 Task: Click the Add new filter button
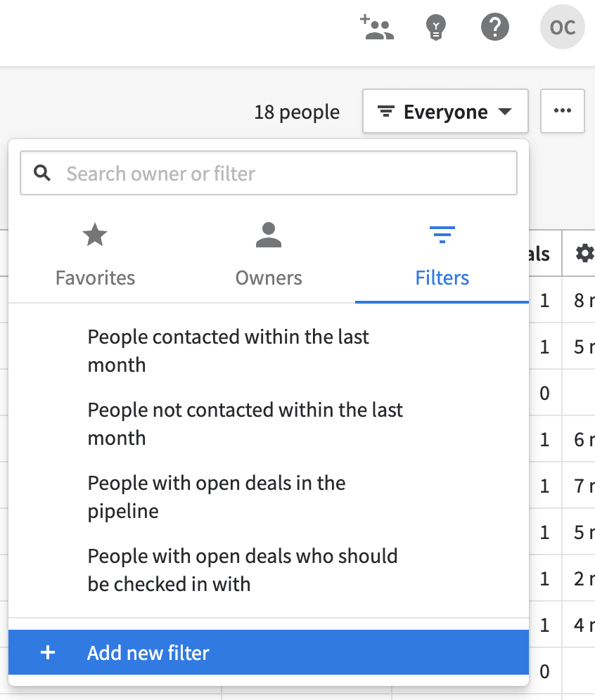coord(148,652)
